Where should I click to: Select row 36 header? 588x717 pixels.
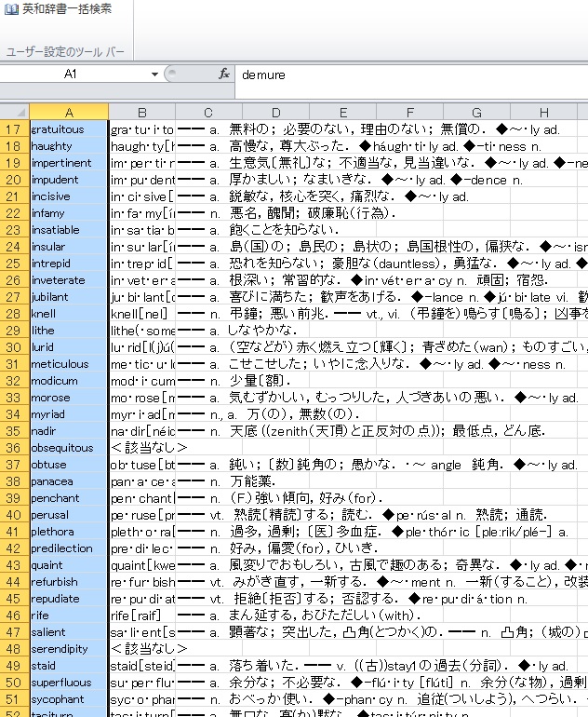point(14,448)
